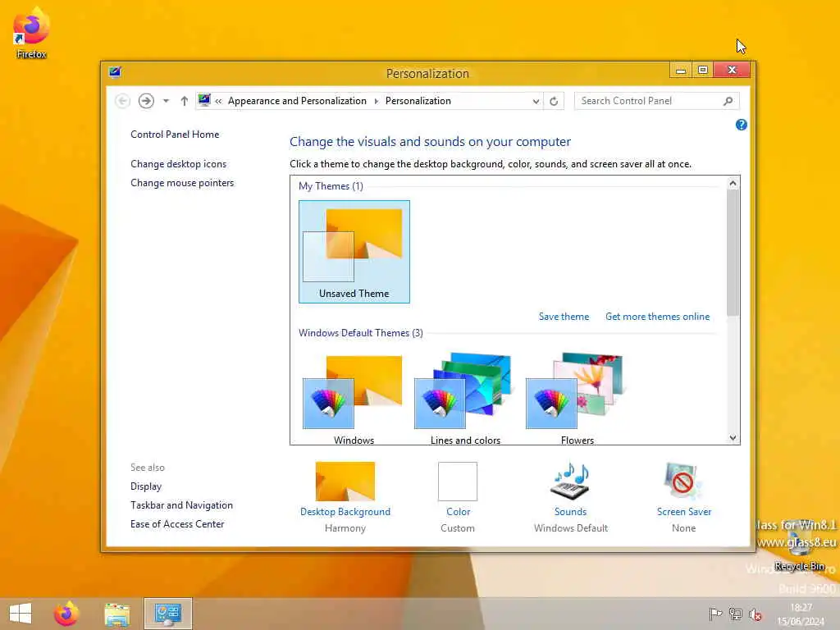
Task: Click the Color text link
Action: coord(458,512)
